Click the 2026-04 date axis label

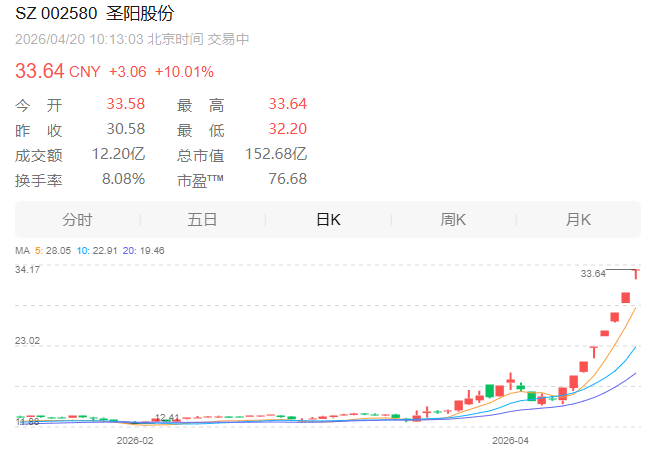click(510, 440)
